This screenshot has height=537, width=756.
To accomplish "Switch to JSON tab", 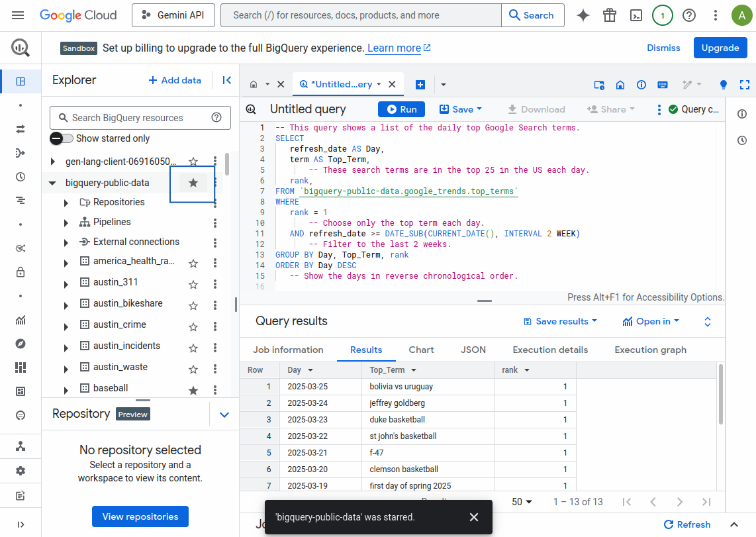I will coord(473,350).
